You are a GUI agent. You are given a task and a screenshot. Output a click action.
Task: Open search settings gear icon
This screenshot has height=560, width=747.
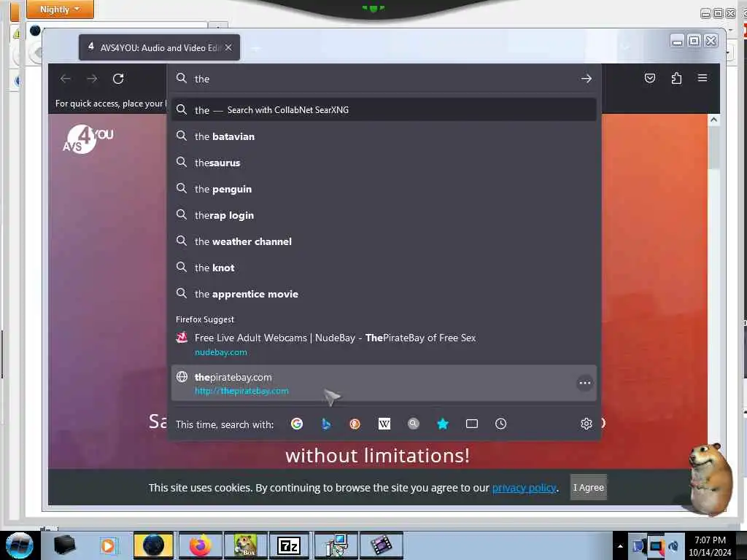[587, 424]
